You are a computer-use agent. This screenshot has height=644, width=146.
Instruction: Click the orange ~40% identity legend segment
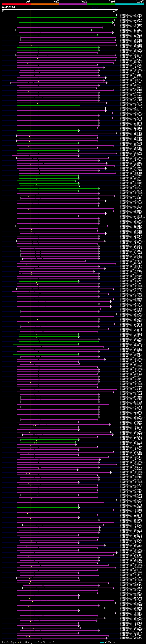(45, 4)
